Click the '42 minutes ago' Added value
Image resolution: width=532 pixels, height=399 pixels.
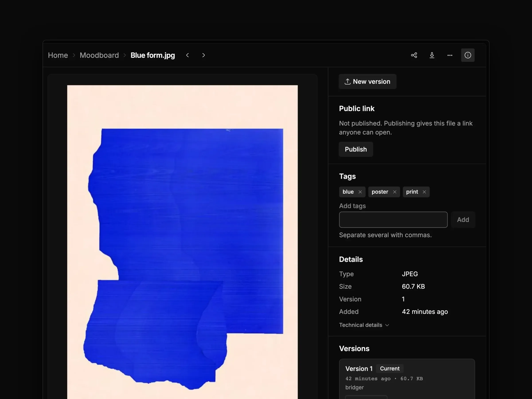[x=425, y=312]
